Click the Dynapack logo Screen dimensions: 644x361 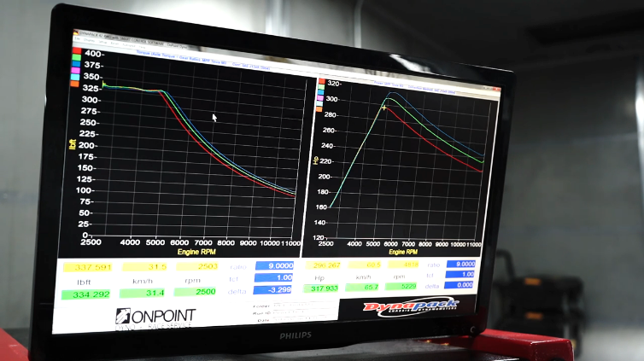pos(411,307)
